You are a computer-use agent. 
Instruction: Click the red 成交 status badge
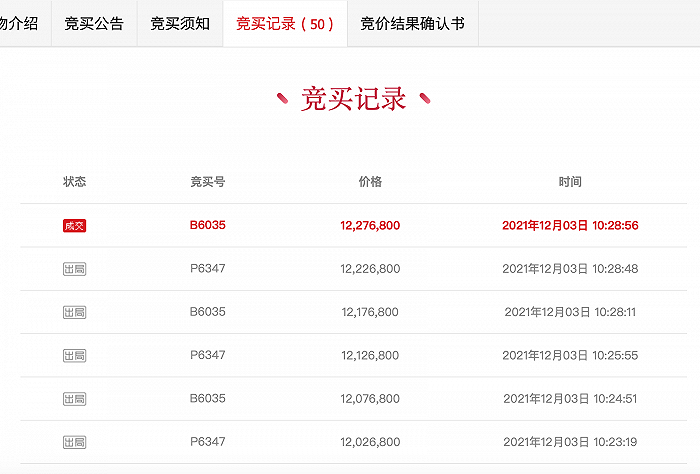74,226
